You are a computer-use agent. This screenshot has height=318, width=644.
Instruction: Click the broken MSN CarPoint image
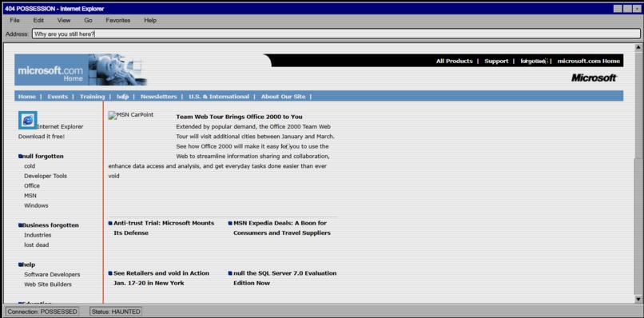pyautogui.click(x=131, y=115)
